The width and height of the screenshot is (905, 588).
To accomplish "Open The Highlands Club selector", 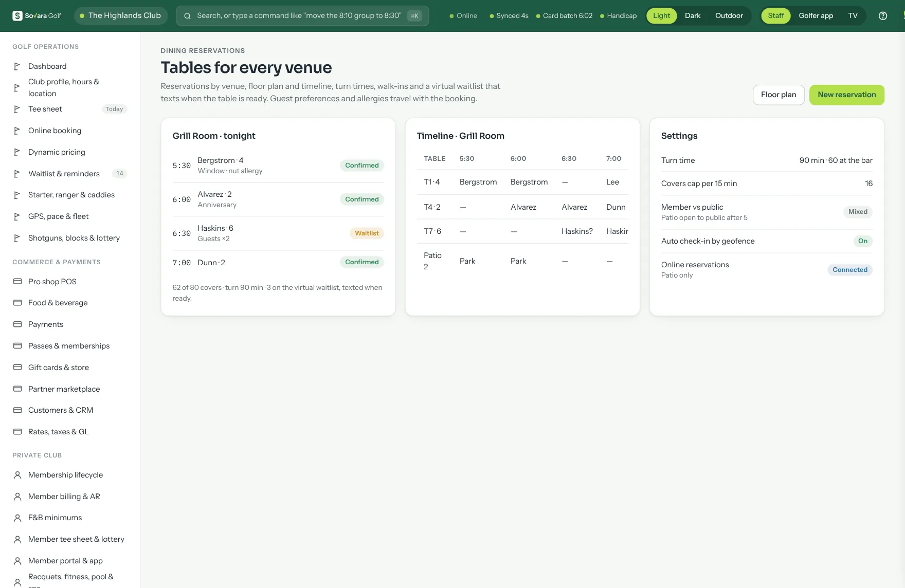I will click(121, 16).
